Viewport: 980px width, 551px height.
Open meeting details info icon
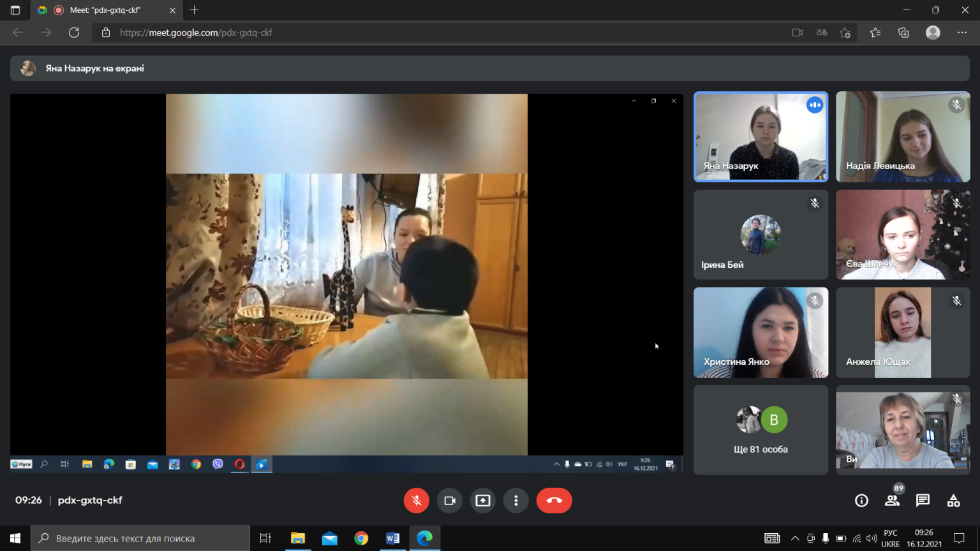pyautogui.click(x=861, y=501)
